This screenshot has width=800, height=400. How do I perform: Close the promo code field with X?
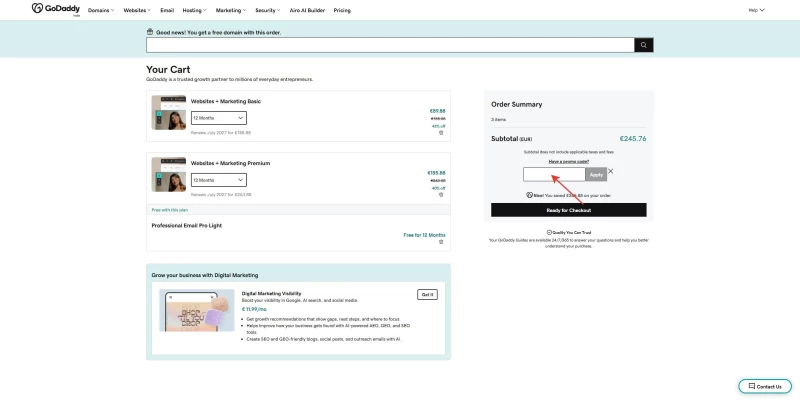[x=611, y=171]
